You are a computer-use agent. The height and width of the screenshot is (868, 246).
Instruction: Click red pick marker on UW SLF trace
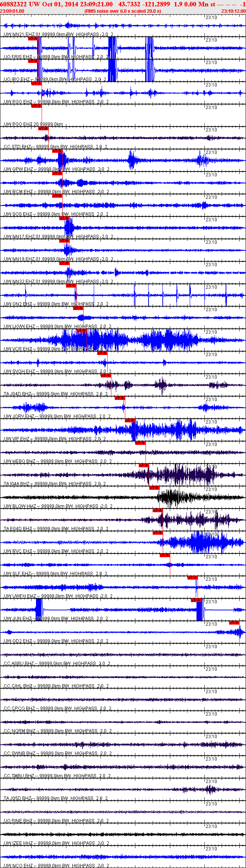(x=165, y=555)
